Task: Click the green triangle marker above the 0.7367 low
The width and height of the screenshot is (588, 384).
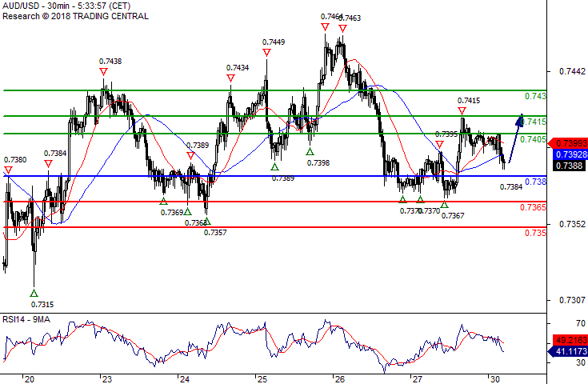Action: click(x=445, y=205)
